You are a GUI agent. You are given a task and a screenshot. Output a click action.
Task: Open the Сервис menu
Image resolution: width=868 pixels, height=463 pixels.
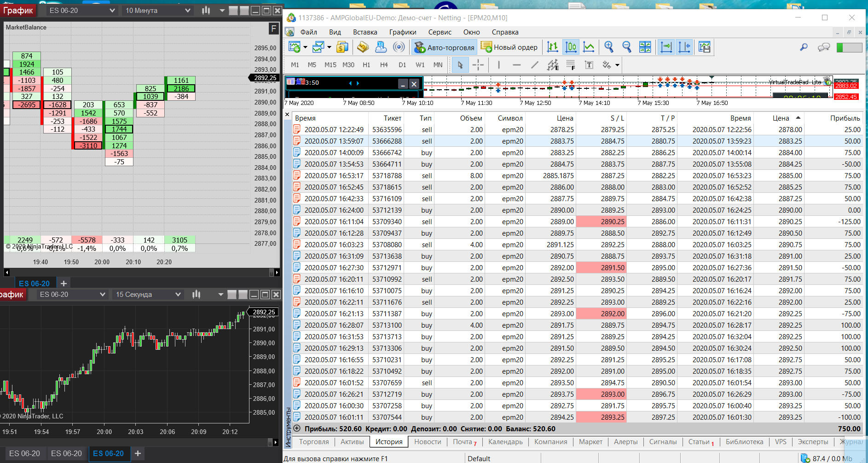click(440, 32)
